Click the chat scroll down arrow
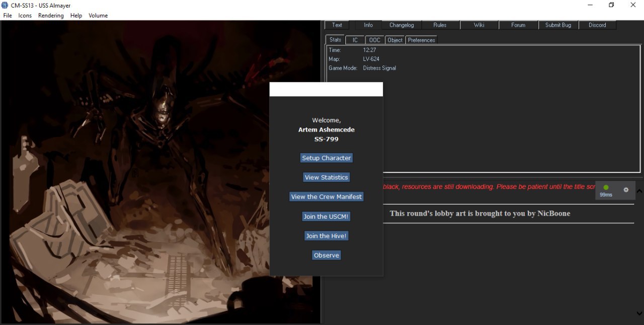The width and height of the screenshot is (644, 325). point(639,313)
